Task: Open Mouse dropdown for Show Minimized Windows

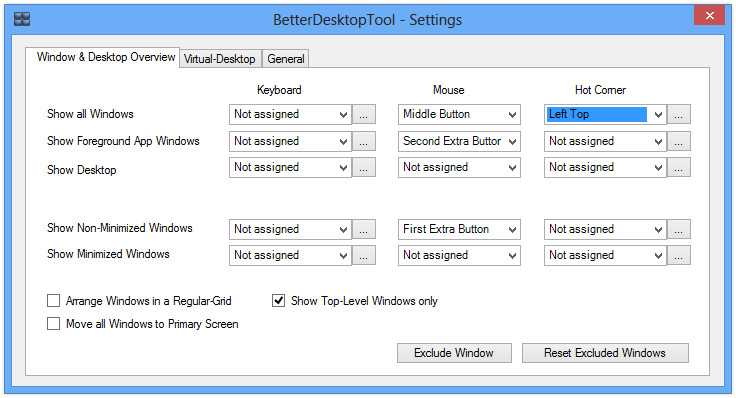Action: point(459,255)
